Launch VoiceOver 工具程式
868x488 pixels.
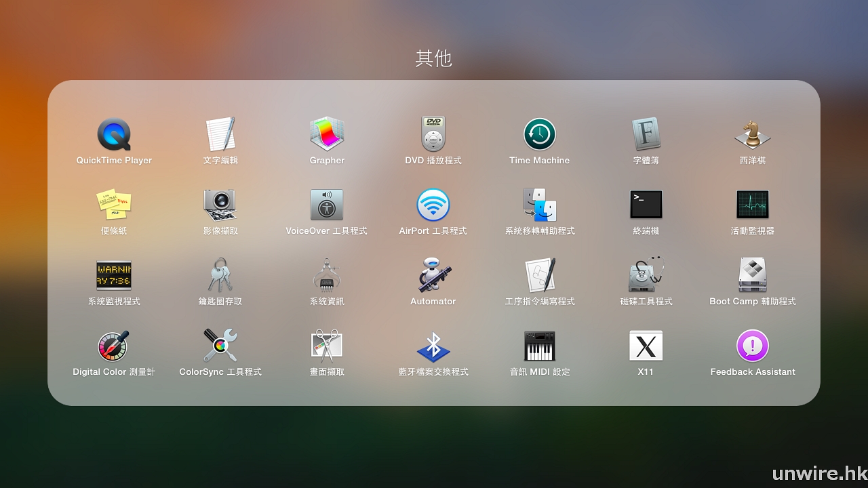click(327, 205)
